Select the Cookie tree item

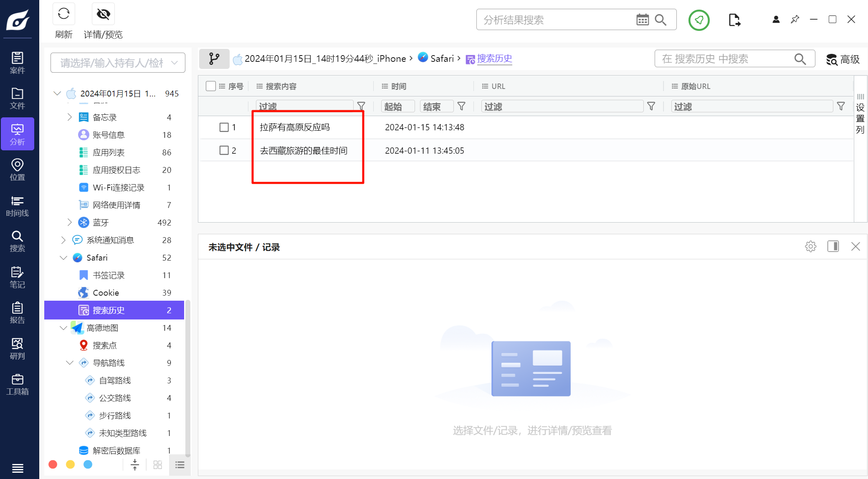pos(106,293)
